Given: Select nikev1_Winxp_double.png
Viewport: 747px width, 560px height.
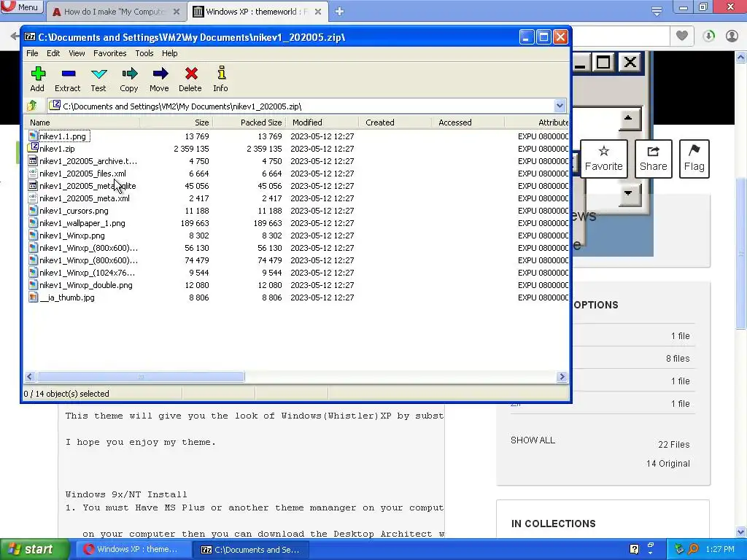Looking at the screenshot, I should (x=86, y=285).
